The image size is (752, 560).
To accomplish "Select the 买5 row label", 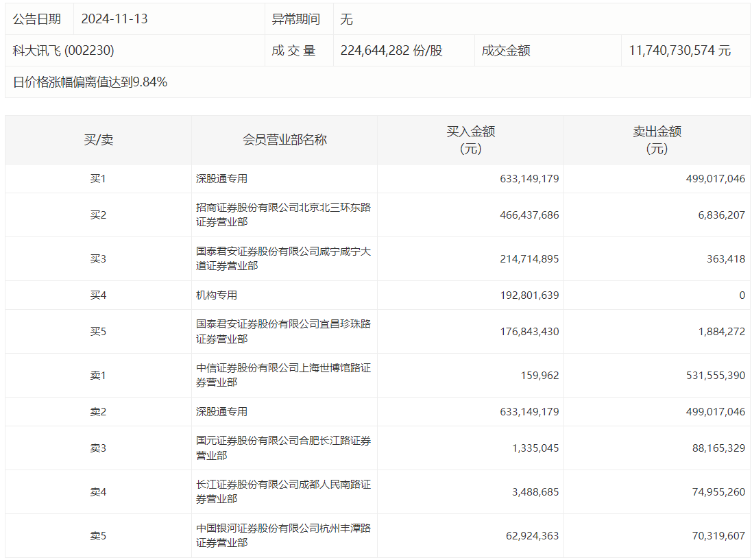I will [98, 332].
